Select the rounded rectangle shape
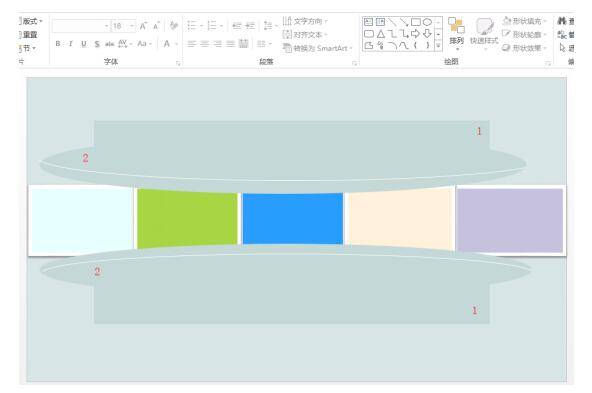The image size is (592, 393). pyautogui.click(x=368, y=34)
